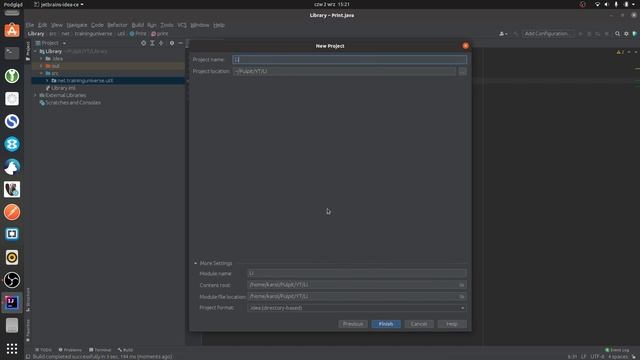Open the Project view selector dropdown
This screenshot has width=640, height=360.
coord(51,43)
